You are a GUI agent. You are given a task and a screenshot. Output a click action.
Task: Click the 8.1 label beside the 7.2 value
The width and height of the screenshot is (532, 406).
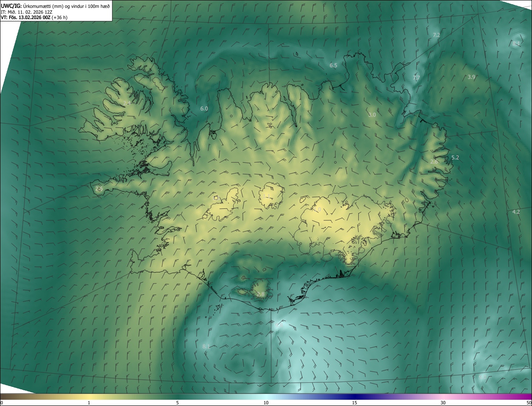[x=516, y=44]
